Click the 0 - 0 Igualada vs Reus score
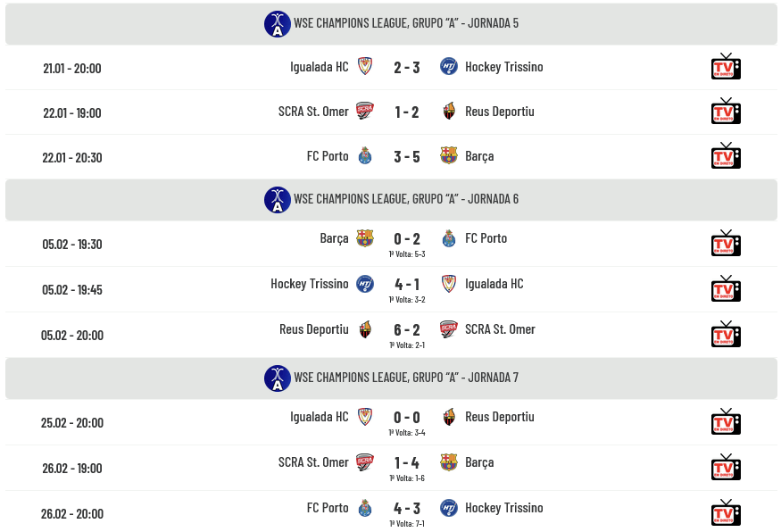The width and height of the screenshot is (781, 532). click(406, 417)
